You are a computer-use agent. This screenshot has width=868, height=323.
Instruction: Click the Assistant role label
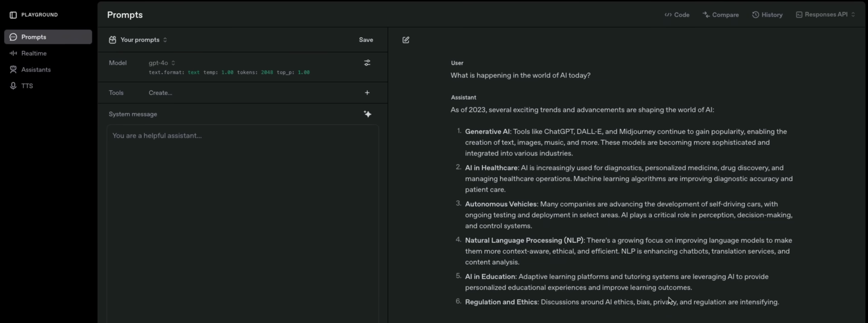pyautogui.click(x=463, y=97)
